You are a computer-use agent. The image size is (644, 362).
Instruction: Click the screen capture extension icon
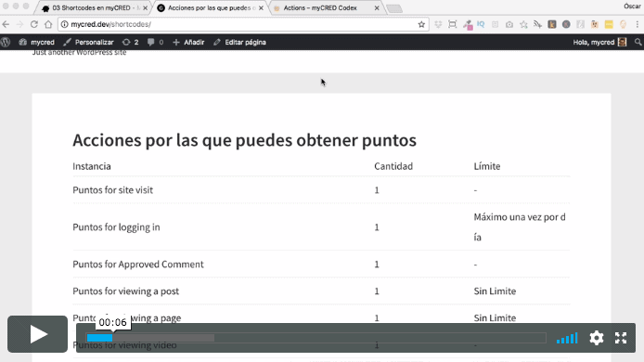click(452, 25)
